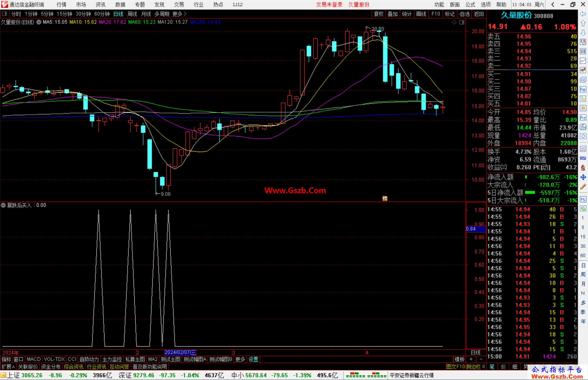Switch to the MACD indicator tab
This screenshot has width=588, height=380.
coord(34,359)
